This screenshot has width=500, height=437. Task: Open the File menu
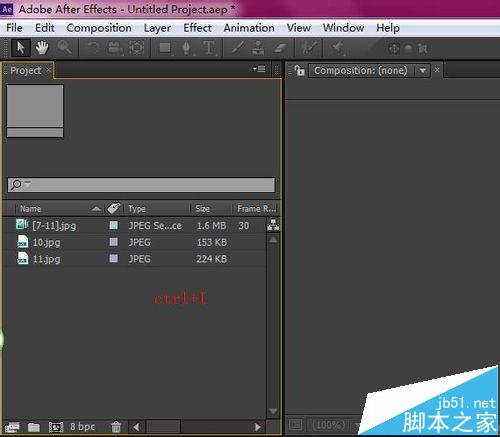(14, 28)
